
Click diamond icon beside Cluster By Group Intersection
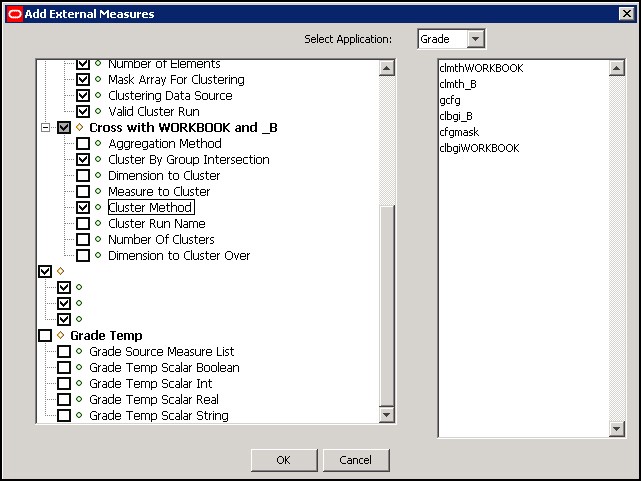pos(98,159)
